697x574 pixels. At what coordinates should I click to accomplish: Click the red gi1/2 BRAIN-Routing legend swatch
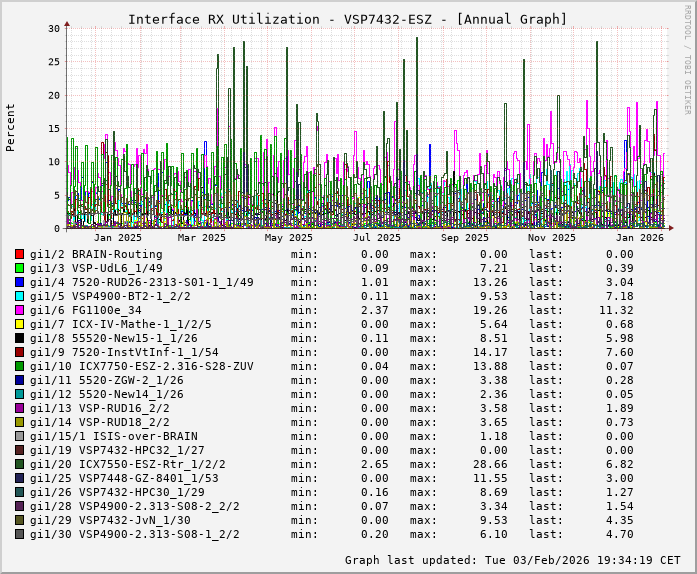[x=19, y=254]
